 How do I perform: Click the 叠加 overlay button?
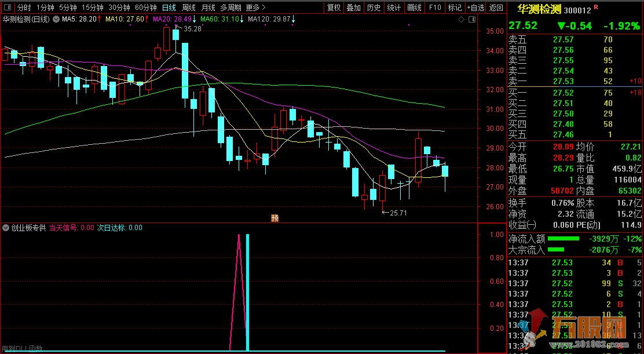click(354, 8)
